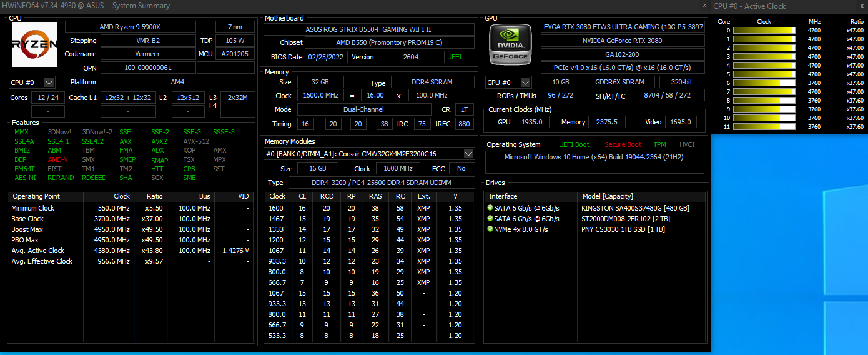Click the Microsoft Windows 10 Home build text
The height and width of the screenshot is (355, 868).
(x=594, y=157)
